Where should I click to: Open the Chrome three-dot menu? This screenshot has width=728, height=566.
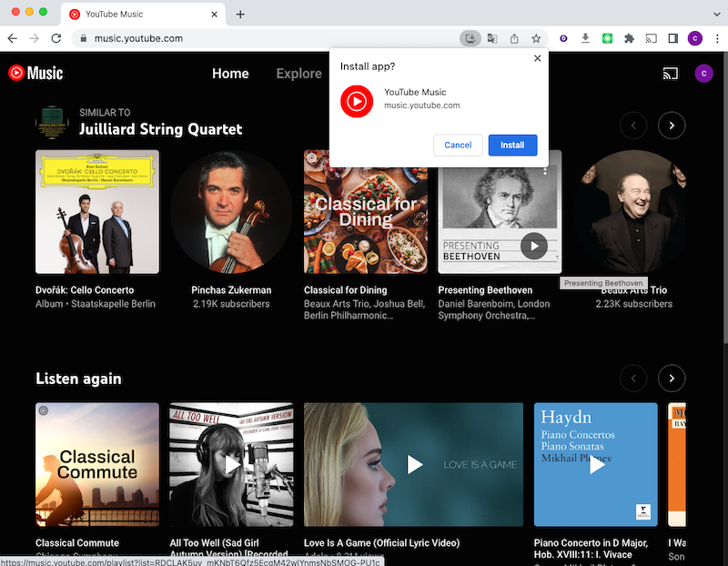tap(715, 38)
